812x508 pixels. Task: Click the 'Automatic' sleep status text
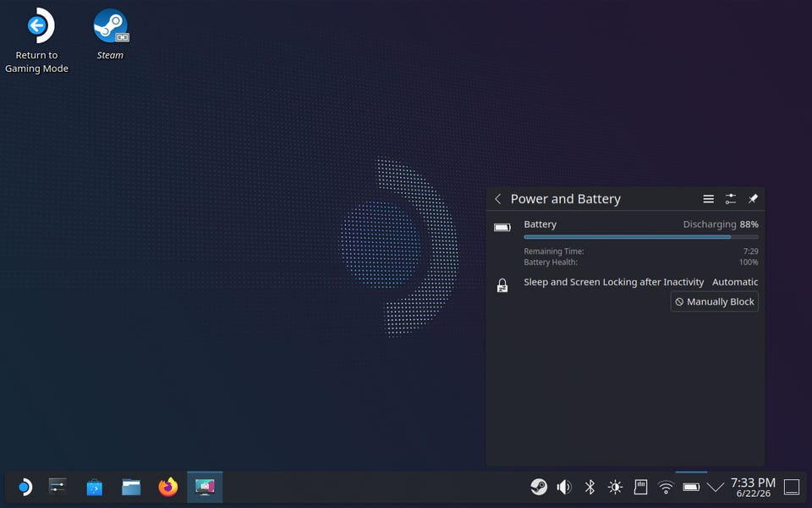(x=735, y=282)
